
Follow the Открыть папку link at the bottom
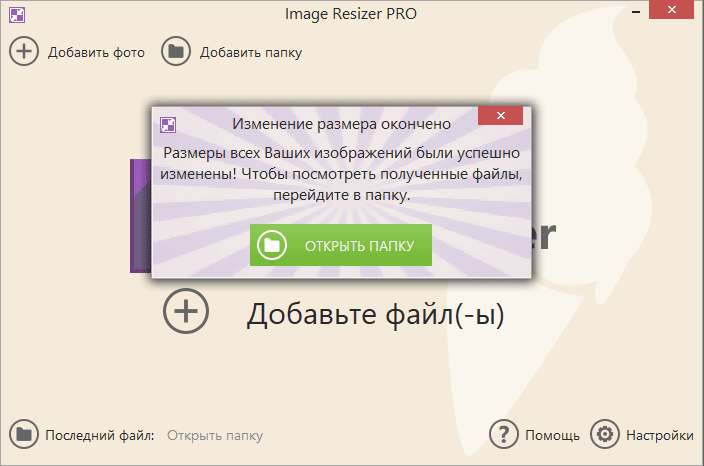tap(215, 435)
